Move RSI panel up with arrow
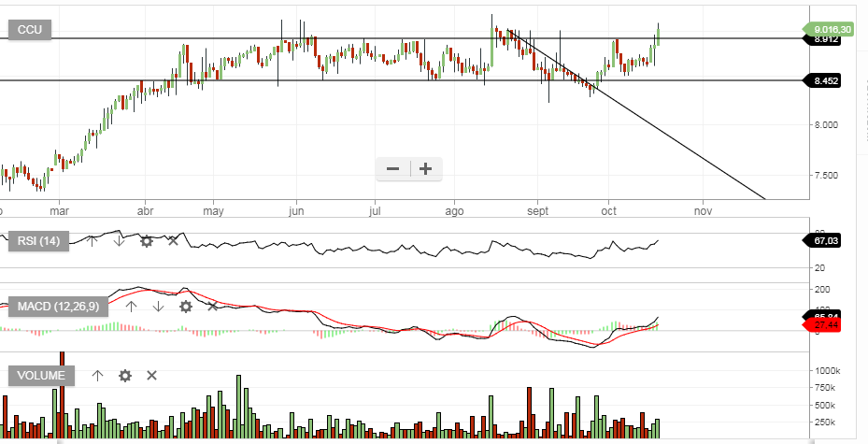Viewport: 868px width, 444px height. click(x=92, y=241)
